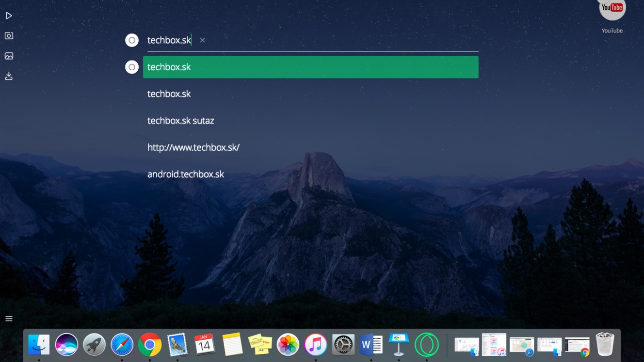The image size is (644, 362).
Task: Open the Trash in the Dock
Action: (x=605, y=344)
